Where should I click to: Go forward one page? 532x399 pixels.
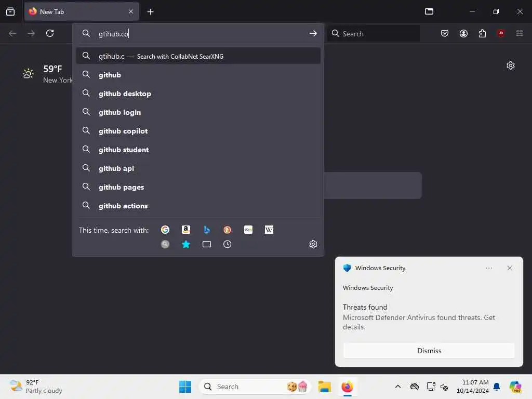tap(31, 33)
